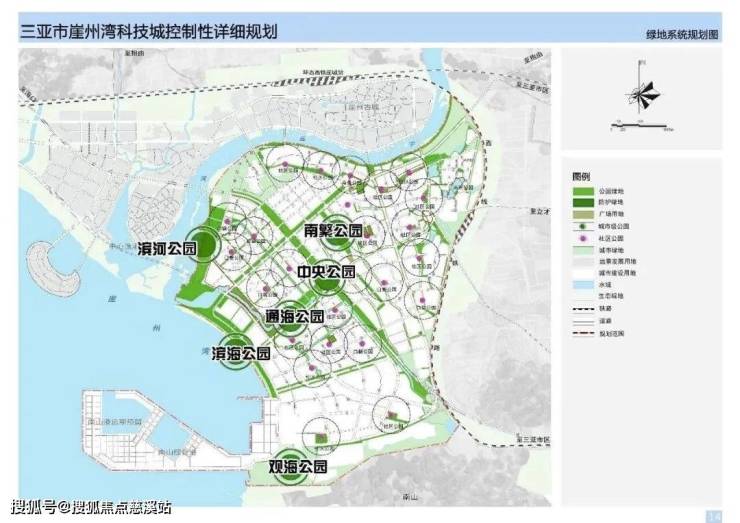Image resolution: width=740 pixels, height=523 pixels.
Task: Click the page number 14
Action: click(x=713, y=515)
